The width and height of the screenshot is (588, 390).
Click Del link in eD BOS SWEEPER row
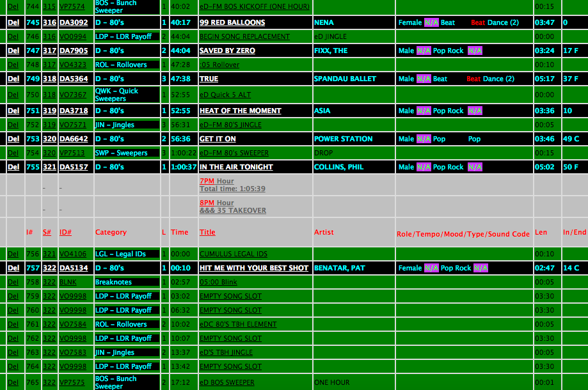13,382
